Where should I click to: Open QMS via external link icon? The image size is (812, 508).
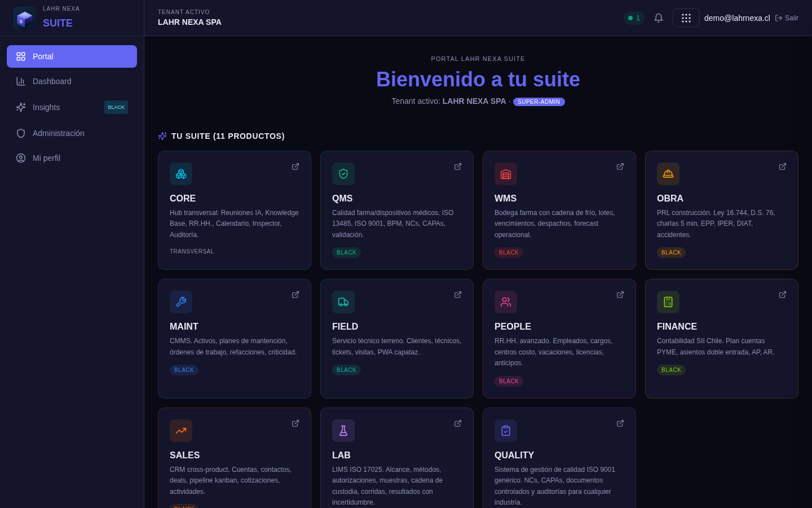[x=458, y=167]
